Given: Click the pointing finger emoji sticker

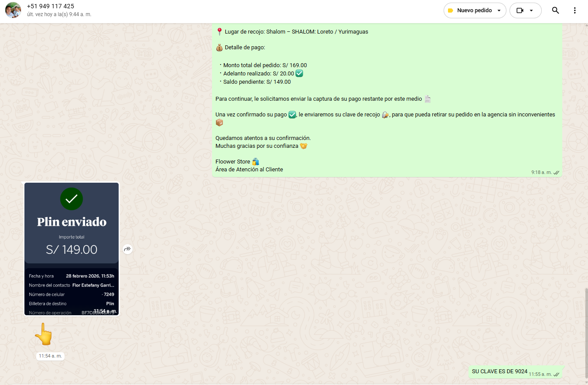Looking at the screenshot, I should coord(43,334).
